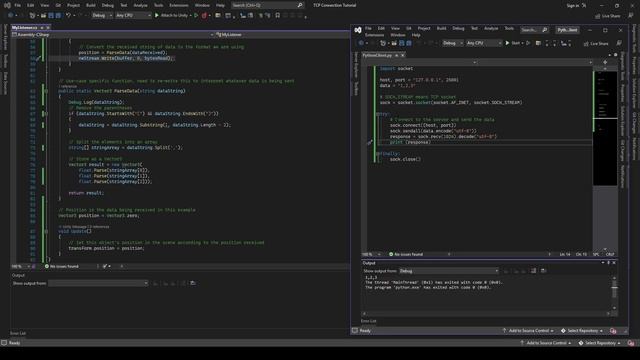Screen dimensions: 640x360
Task: Open Extensions menu in left window
Action: point(179,5)
